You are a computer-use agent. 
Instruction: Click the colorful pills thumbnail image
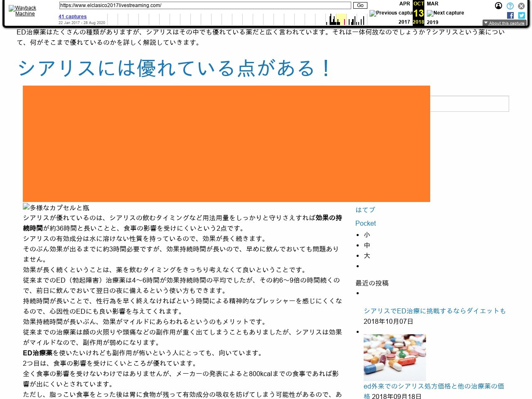click(x=394, y=357)
